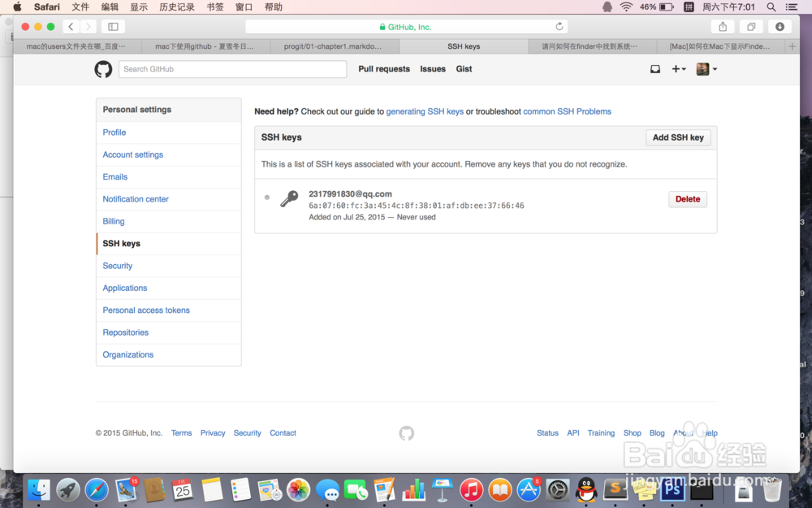Open the 书签 menu
Image resolution: width=812 pixels, height=508 pixels.
215,7
